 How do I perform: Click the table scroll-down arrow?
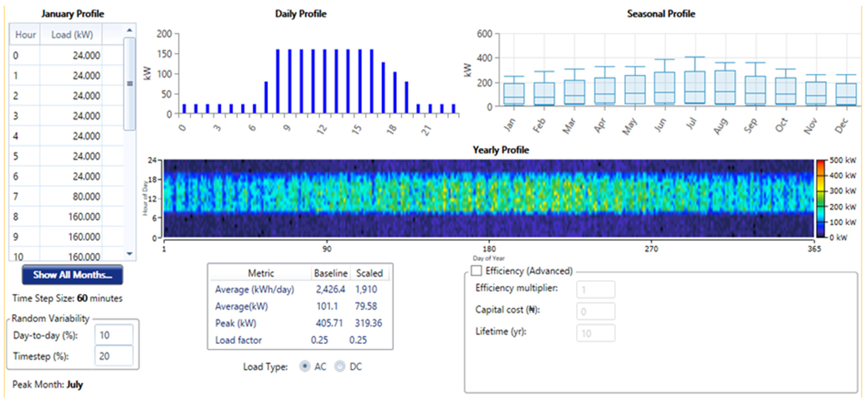click(x=129, y=254)
